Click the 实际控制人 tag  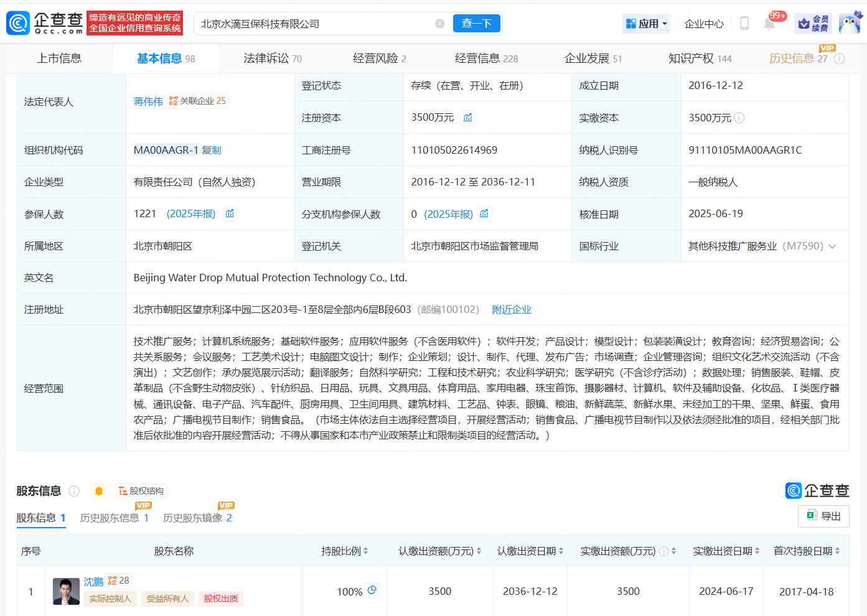click(110, 599)
